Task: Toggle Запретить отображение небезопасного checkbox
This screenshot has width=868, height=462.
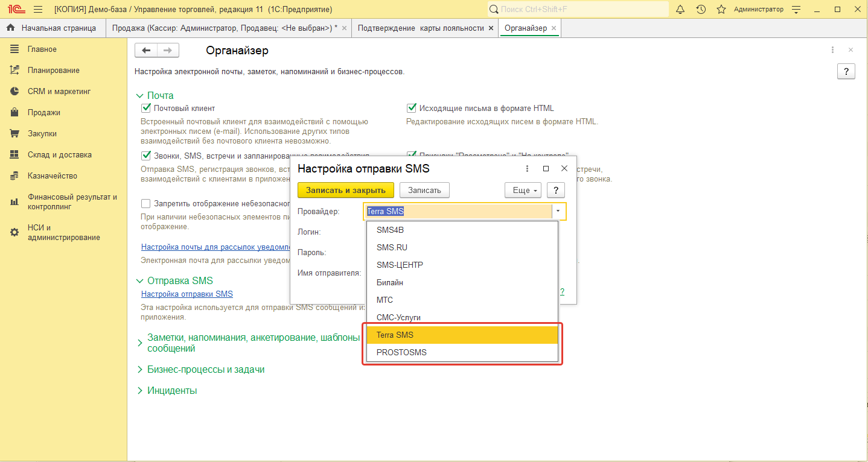Action: coord(145,203)
